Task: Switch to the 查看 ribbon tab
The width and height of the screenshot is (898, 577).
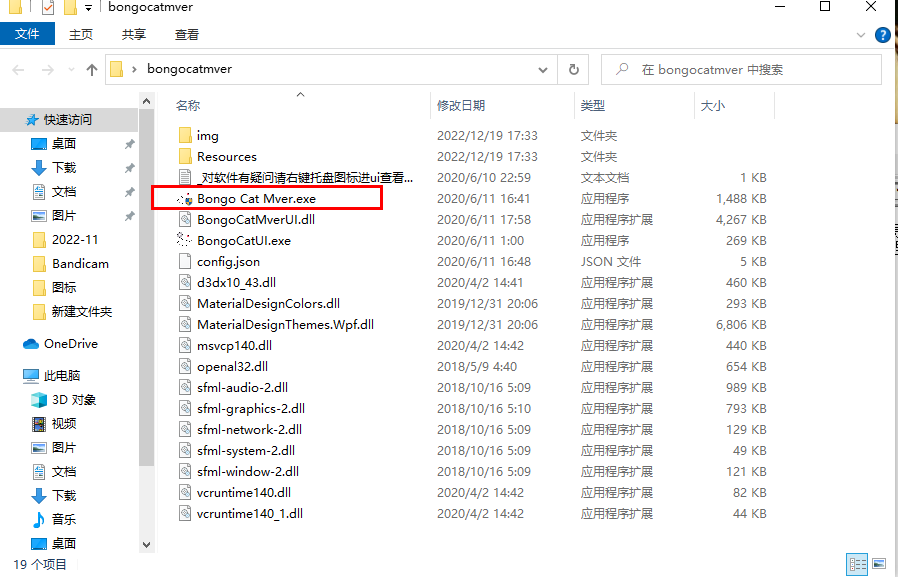Action: [x=187, y=34]
